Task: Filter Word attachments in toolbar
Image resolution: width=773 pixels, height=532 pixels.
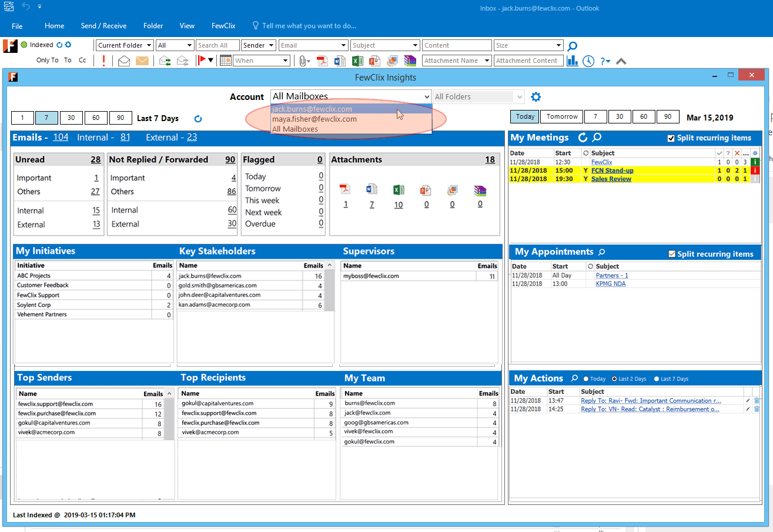Action: (x=340, y=61)
